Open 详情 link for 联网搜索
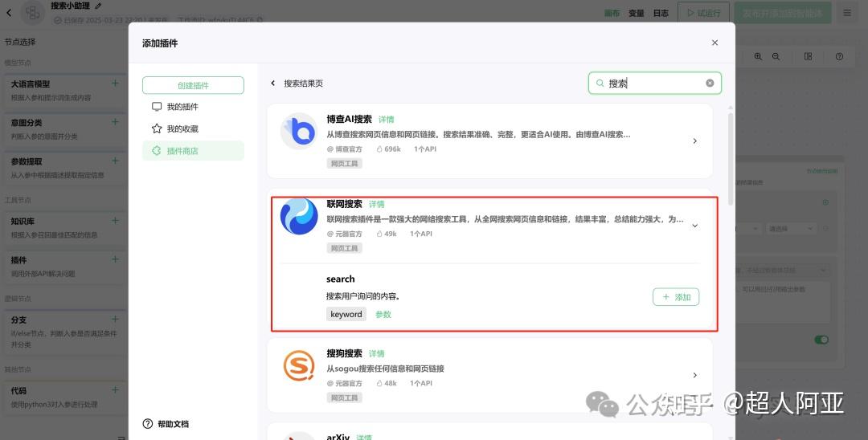This screenshot has height=440, width=868. pos(376,205)
